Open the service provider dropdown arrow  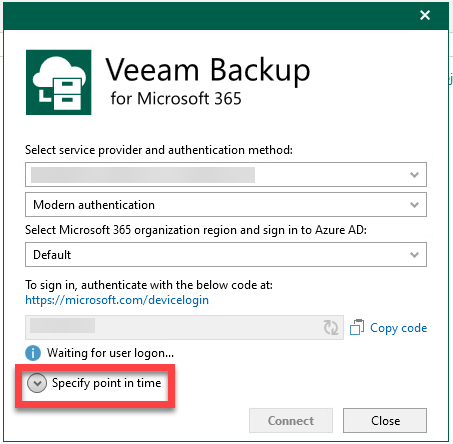(414, 175)
